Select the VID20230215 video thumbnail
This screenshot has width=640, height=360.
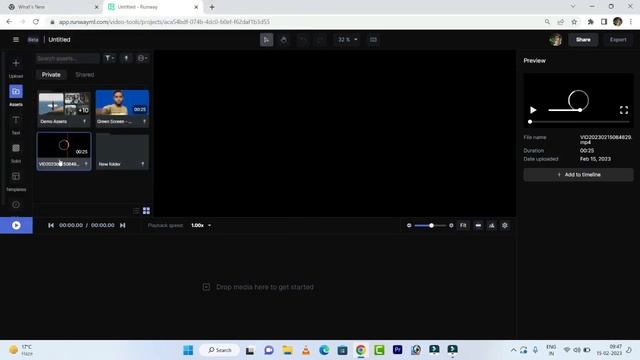pyautogui.click(x=64, y=146)
